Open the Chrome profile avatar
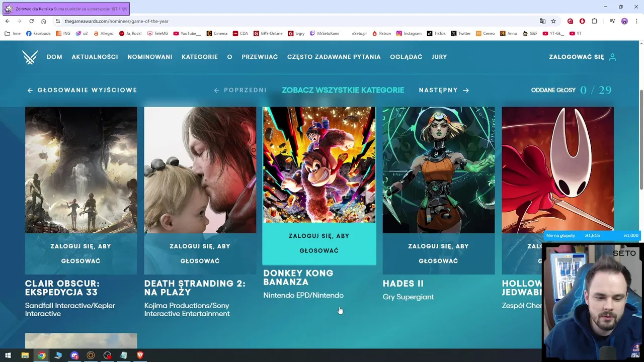644x362 pixels. pyautogui.click(x=624, y=21)
